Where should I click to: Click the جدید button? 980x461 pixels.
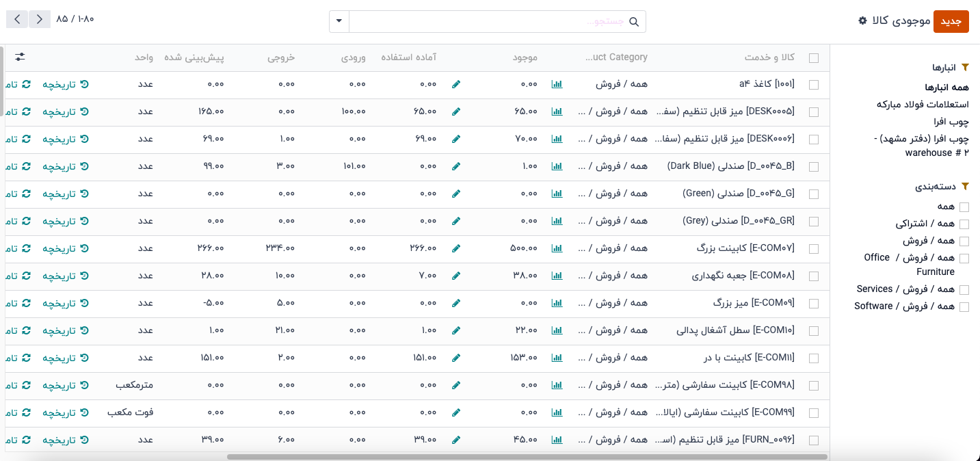[951, 21]
